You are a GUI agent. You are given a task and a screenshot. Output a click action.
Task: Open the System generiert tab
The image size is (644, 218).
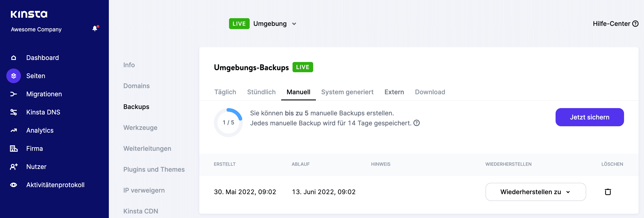tap(347, 92)
